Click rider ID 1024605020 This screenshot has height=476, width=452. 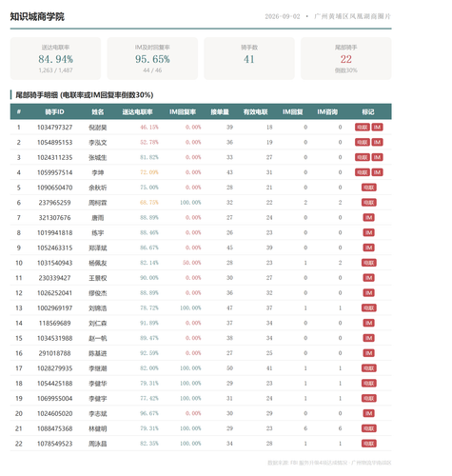coord(54,413)
